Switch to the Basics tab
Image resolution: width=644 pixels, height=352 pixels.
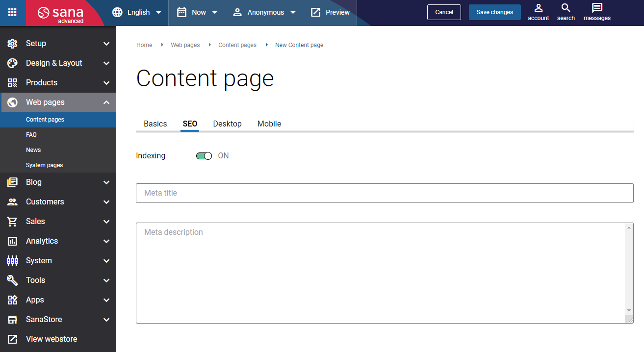tap(155, 124)
